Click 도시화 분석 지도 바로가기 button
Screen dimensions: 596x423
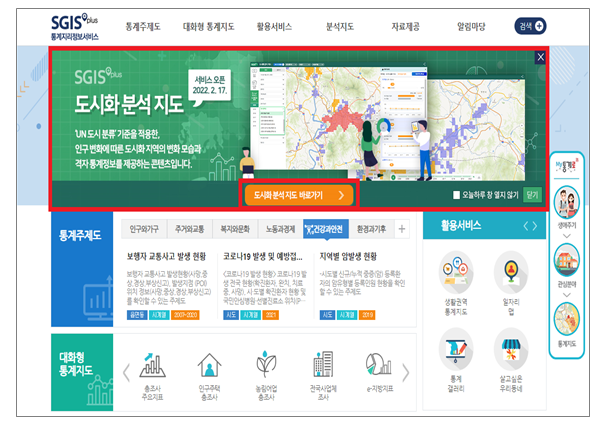(x=299, y=195)
